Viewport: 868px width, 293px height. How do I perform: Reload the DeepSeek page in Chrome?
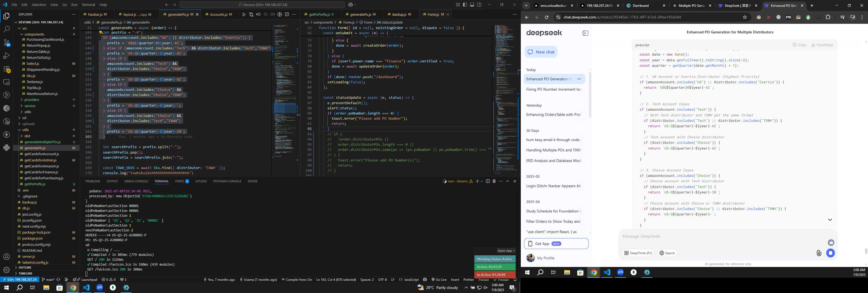(x=547, y=17)
